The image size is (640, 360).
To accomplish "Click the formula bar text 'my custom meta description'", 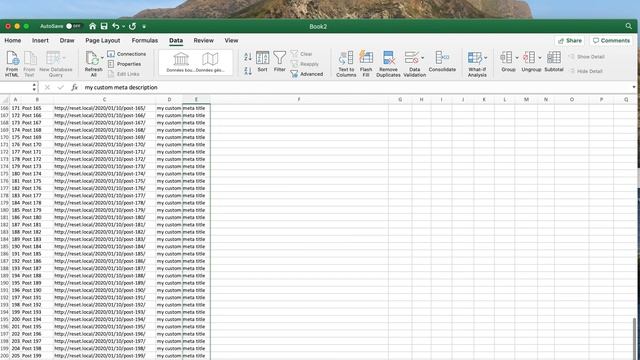I will [x=121, y=87].
